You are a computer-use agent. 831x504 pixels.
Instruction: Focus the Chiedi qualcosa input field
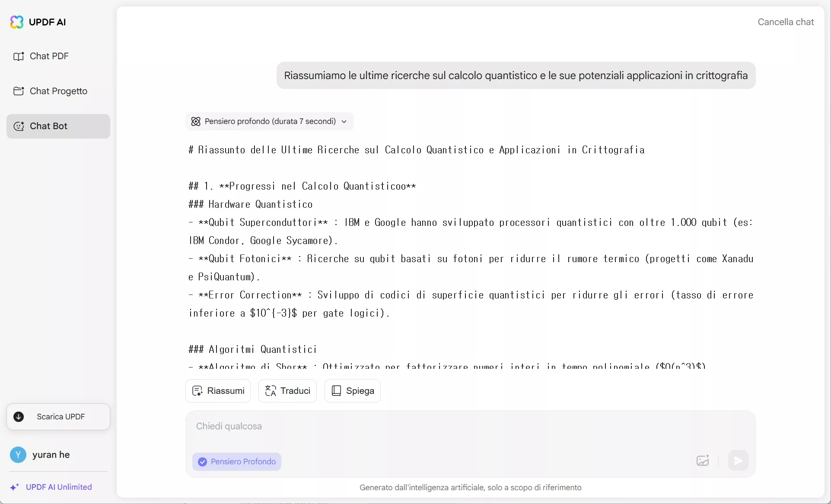coord(471,427)
